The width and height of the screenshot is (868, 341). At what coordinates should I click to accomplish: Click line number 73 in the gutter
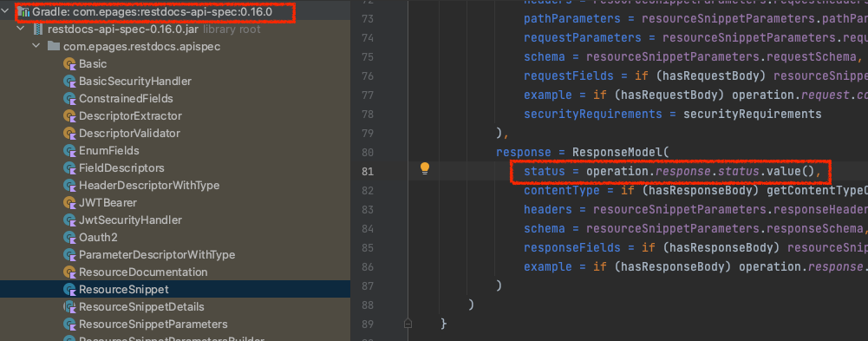[x=368, y=19]
